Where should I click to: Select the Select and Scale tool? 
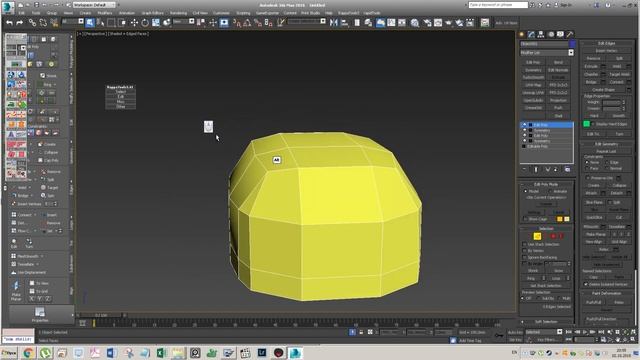[156, 23]
